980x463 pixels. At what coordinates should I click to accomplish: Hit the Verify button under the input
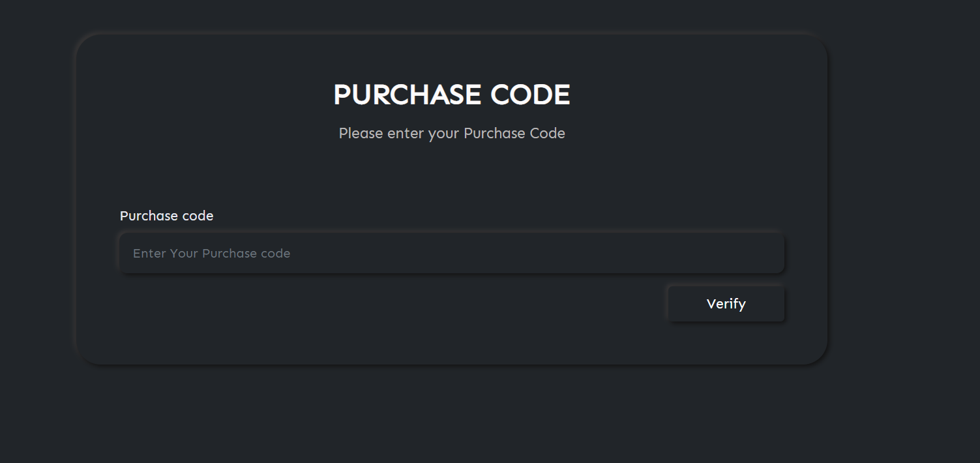click(726, 304)
